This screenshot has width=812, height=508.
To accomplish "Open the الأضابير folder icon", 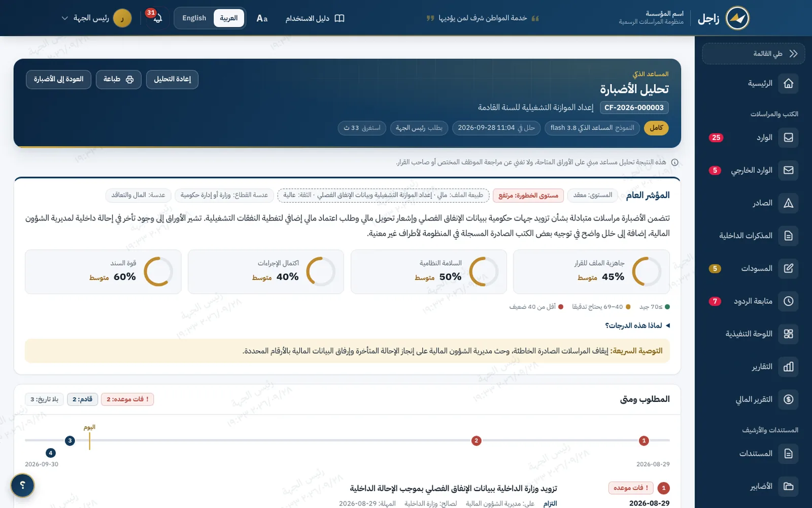I will coord(788,486).
